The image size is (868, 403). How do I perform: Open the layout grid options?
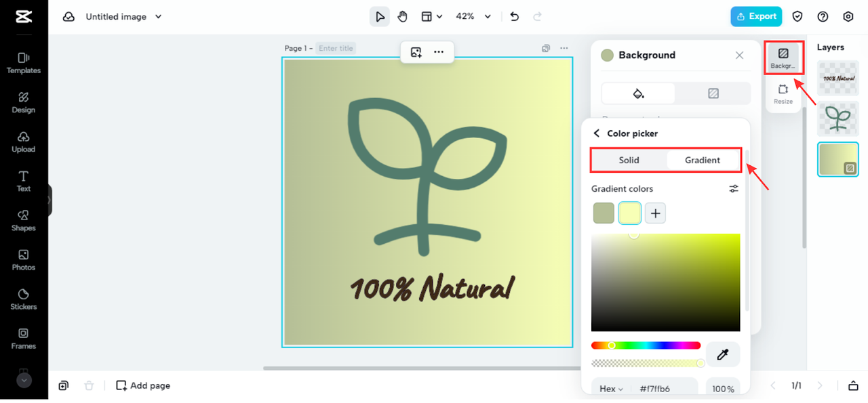point(432,16)
